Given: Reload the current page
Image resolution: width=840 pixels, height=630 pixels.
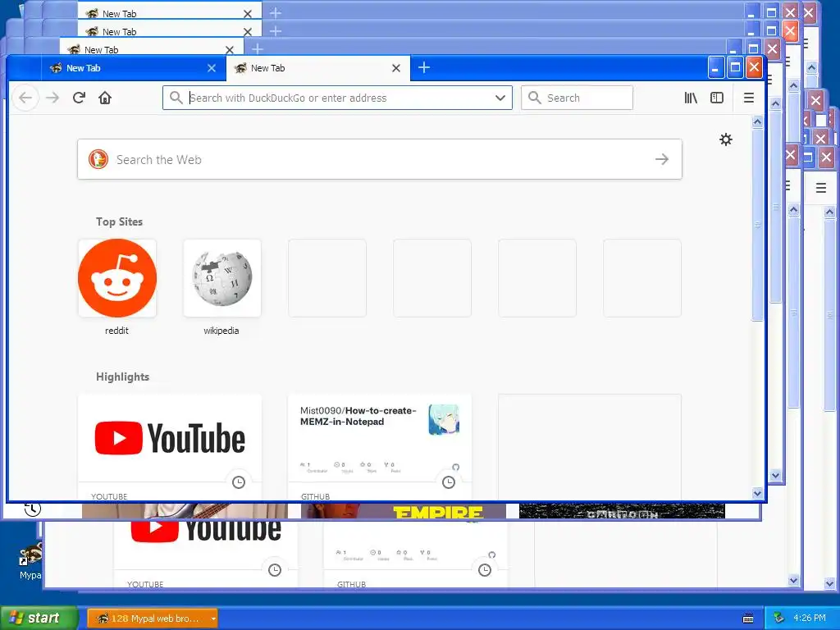Looking at the screenshot, I should point(79,98).
